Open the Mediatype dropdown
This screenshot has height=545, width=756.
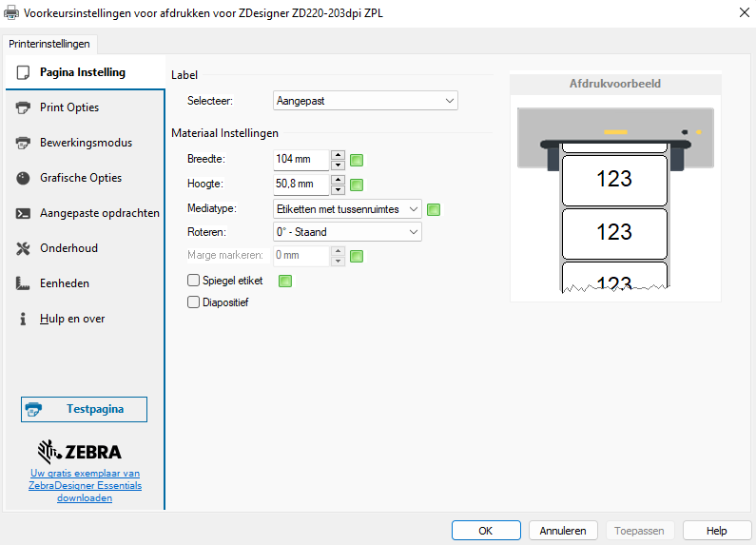[347, 209]
